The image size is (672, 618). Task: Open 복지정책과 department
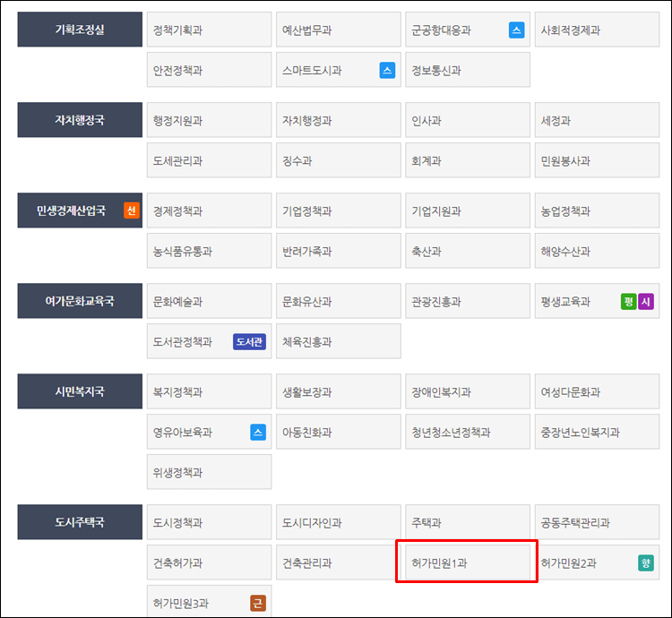tap(209, 391)
